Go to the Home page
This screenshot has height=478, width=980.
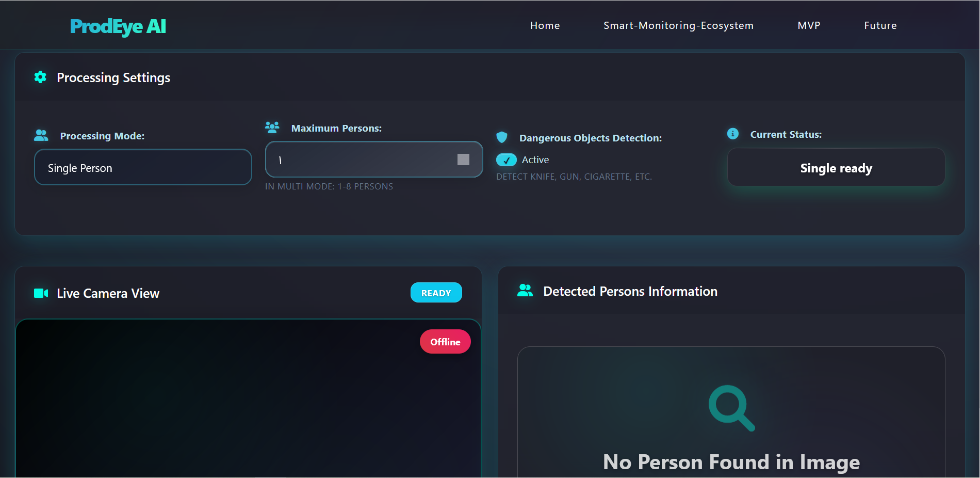545,25
